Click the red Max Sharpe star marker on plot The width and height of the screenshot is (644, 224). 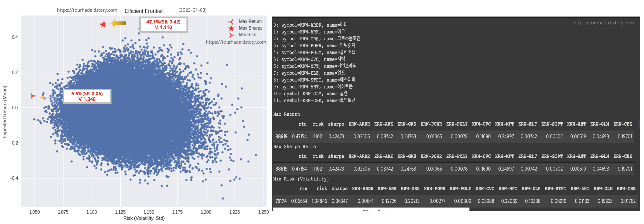click(x=103, y=24)
